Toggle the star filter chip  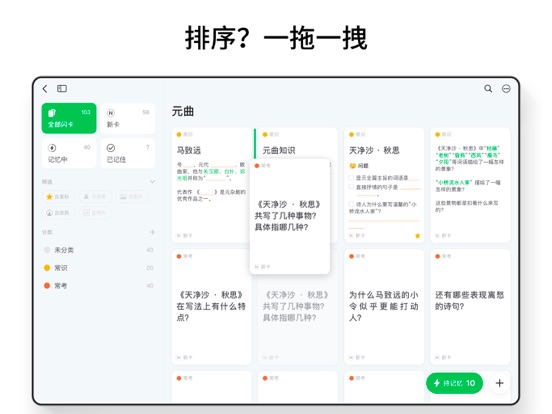[58, 196]
